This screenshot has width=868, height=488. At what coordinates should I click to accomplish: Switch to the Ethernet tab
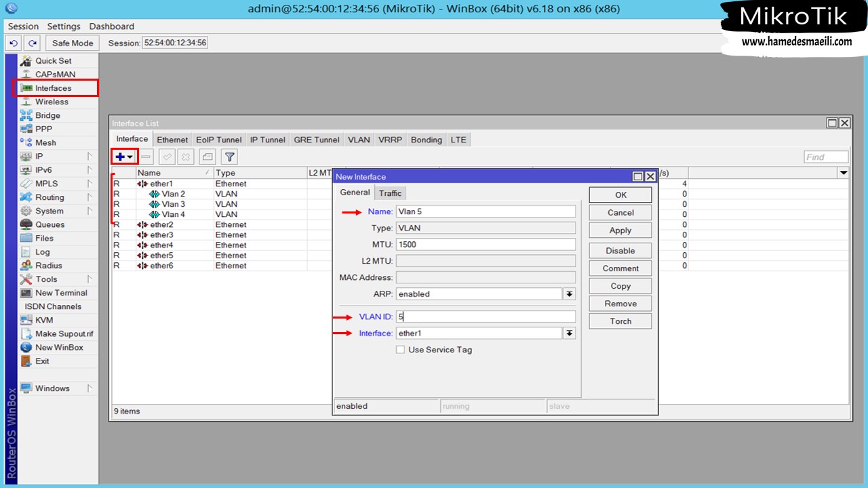[x=172, y=140]
